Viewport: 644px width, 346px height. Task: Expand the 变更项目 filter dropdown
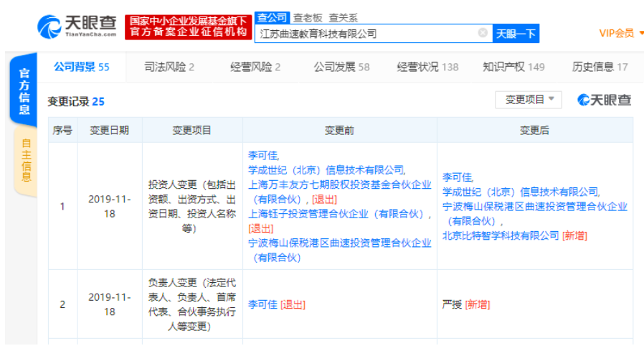pyautogui.click(x=528, y=100)
